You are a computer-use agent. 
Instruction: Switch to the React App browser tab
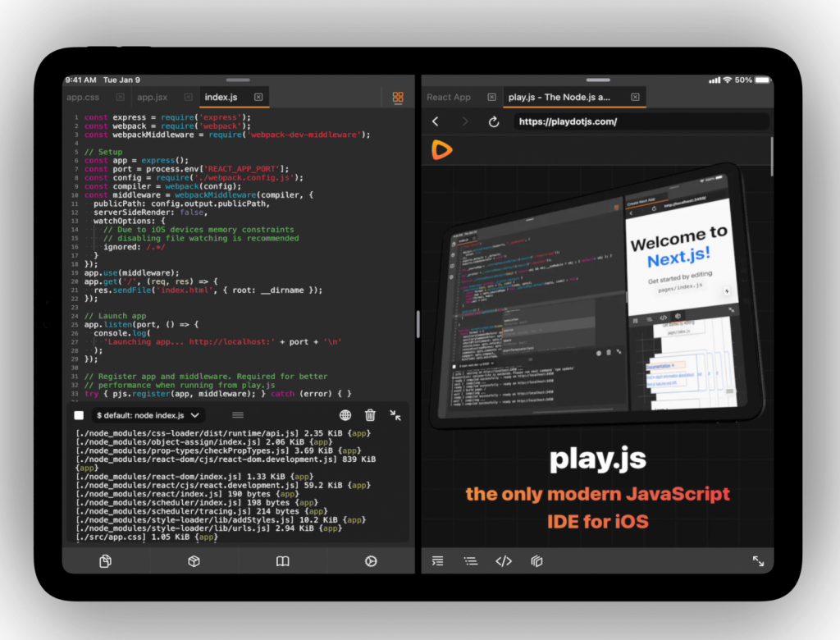click(x=449, y=97)
